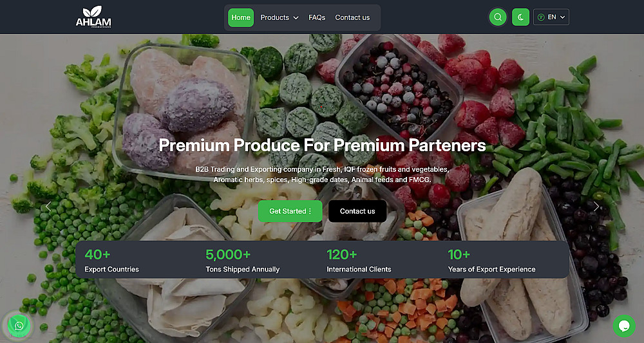Go to the Home tab
The height and width of the screenshot is (343, 644).
tap(241, 17)
